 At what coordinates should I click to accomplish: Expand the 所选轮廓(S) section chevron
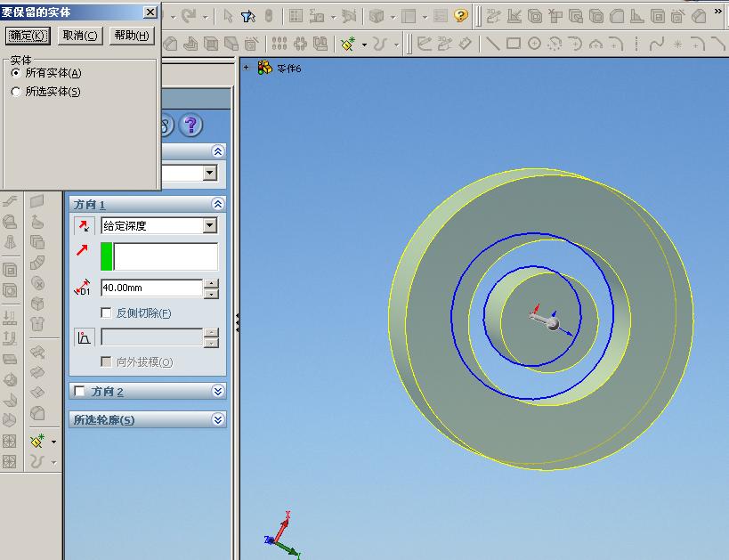pyautogui.click(x=218, y=420)
